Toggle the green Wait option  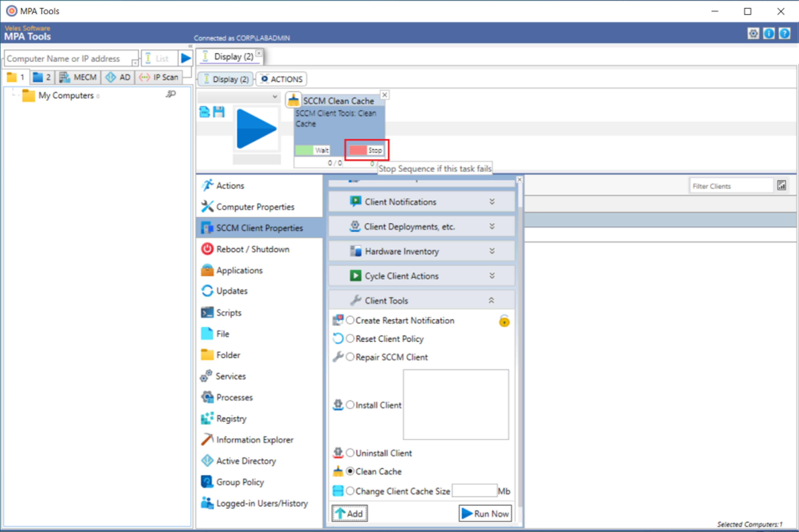pyautogui.click(x=312, y=150)
